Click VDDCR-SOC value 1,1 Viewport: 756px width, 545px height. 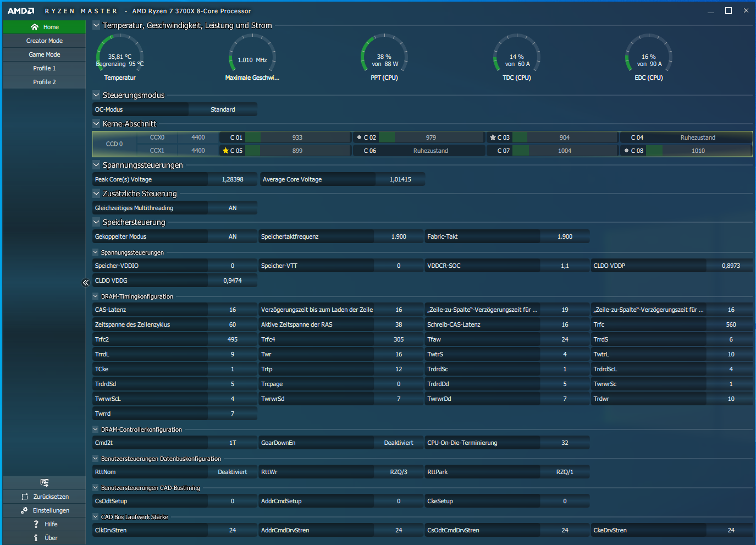pos(565,266)
